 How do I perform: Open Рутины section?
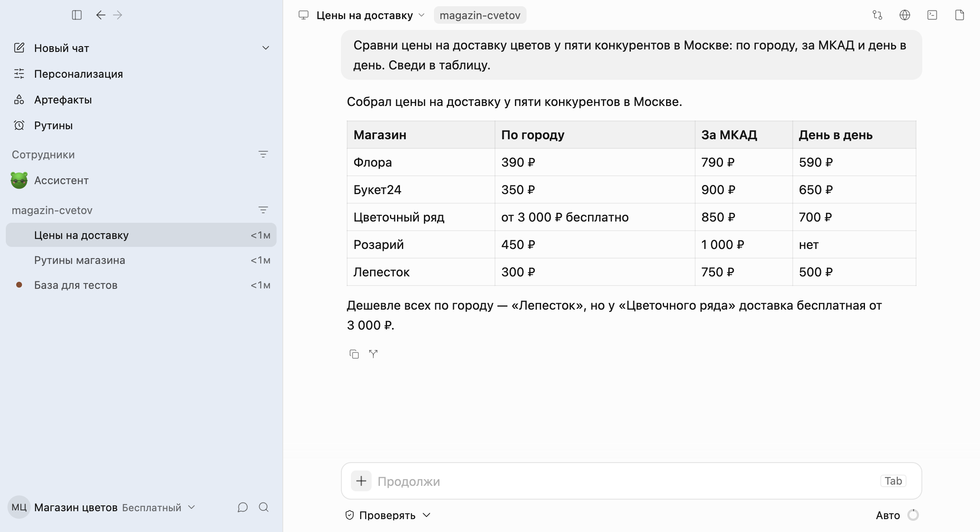click(141, 126)
